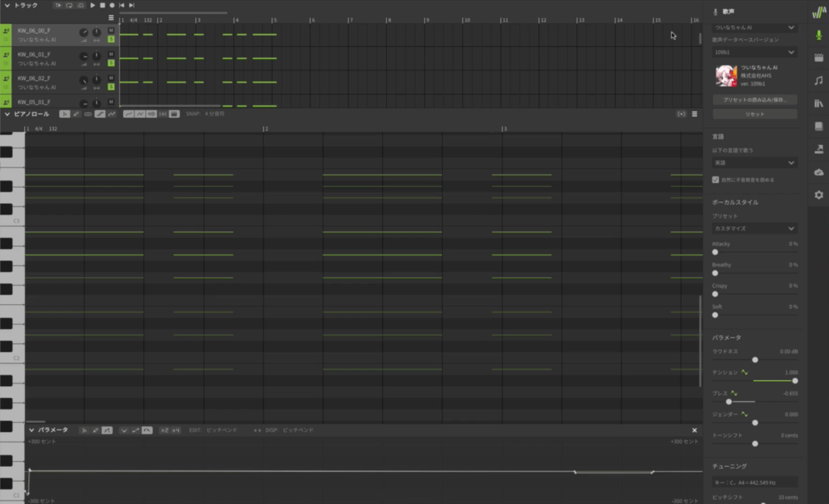This screenshot has width=829, height=504.
Task: Open Settings gear icon in sidebar
Action: [x=818, y=195]
